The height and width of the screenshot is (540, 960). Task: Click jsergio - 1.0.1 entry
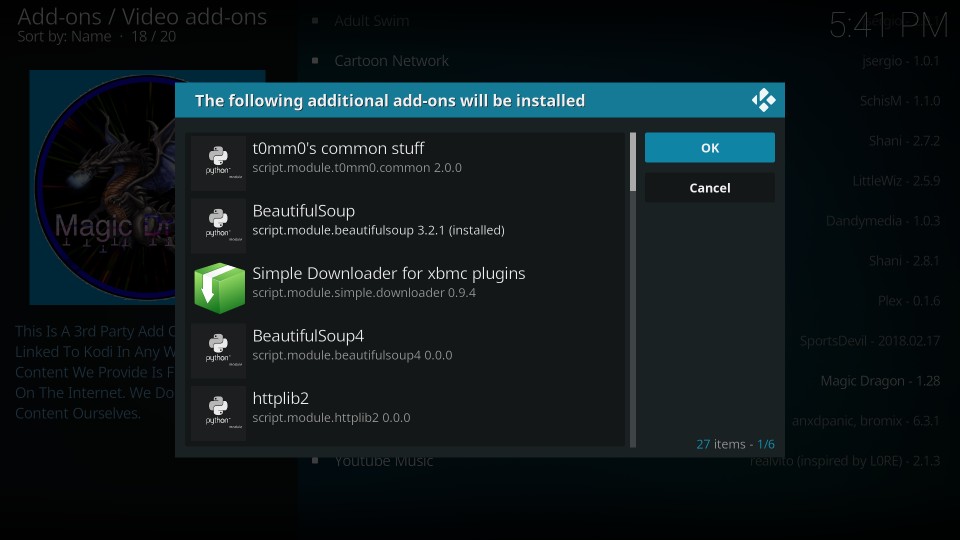click(901, 61)
